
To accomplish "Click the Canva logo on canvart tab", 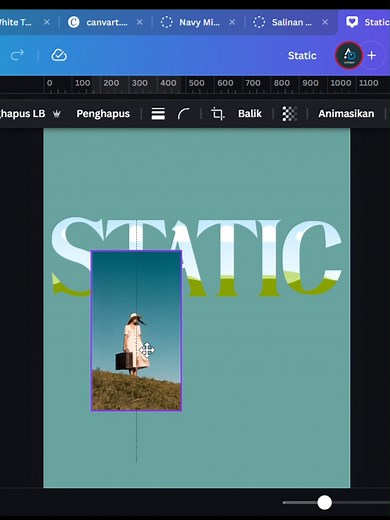I will tap(73, 22).
